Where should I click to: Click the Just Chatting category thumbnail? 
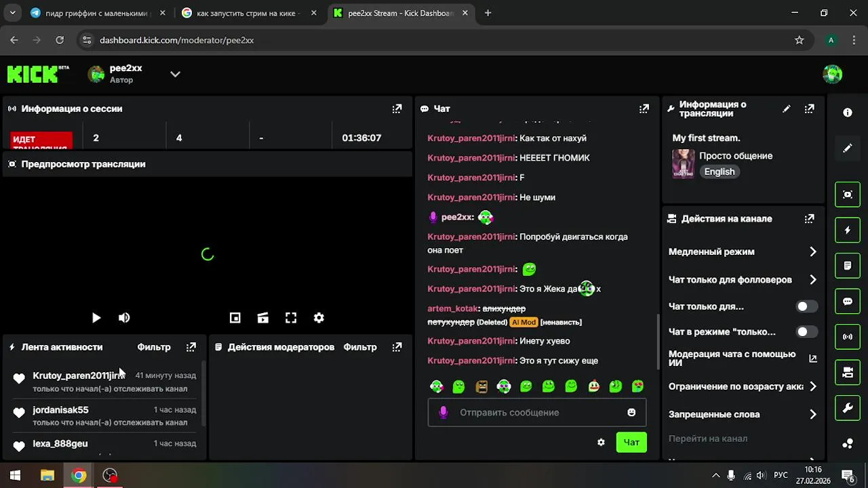click(683, 164)
